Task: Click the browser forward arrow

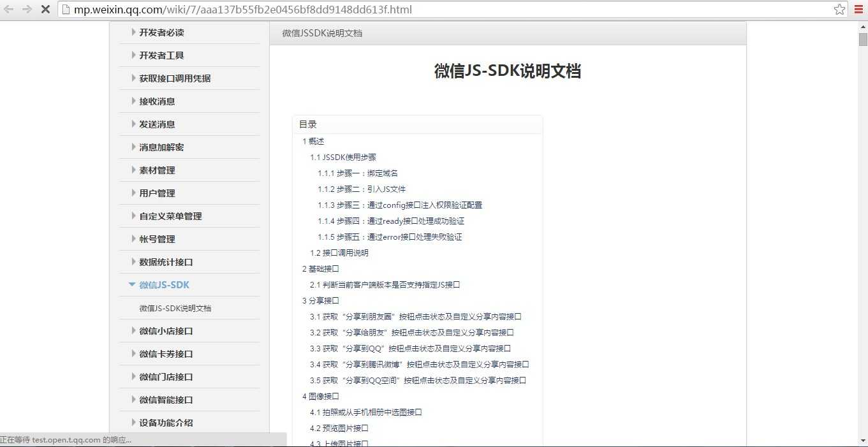Action: pyautogui.click(x=27, y=10)
